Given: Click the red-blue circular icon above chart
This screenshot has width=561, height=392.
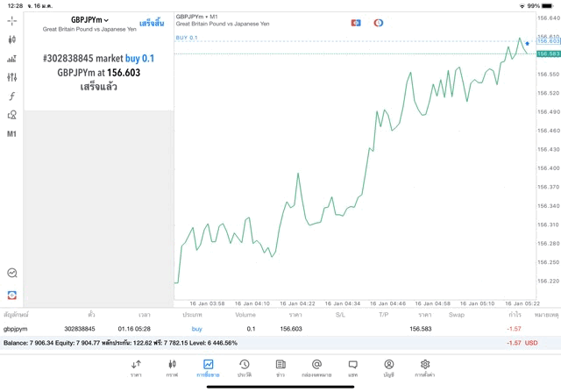Looking at the screenshot, I should [379, 23].
